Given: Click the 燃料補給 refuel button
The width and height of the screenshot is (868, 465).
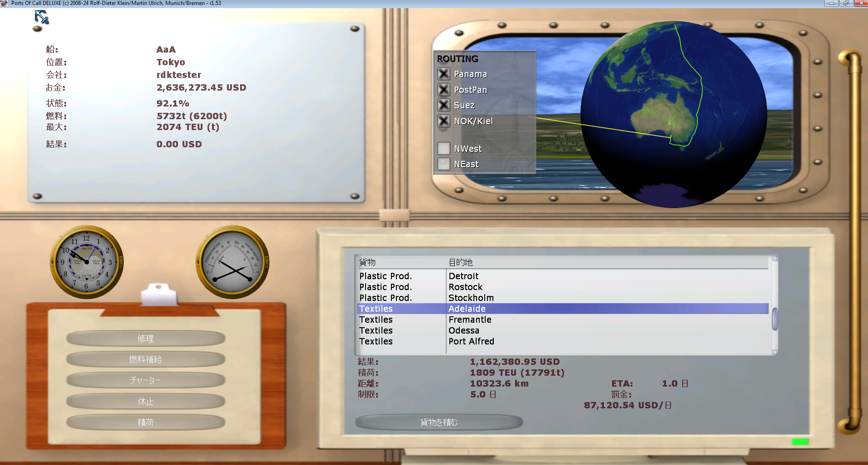Looking at the screenshot, I should 145,359.
